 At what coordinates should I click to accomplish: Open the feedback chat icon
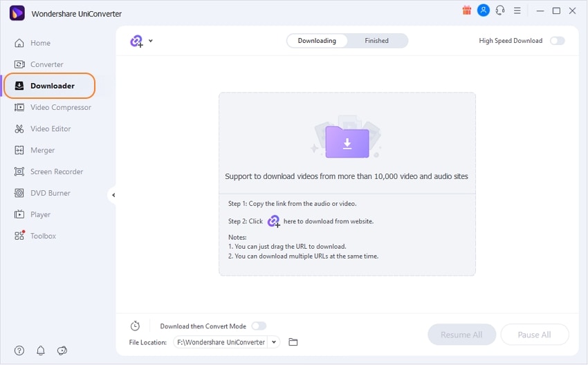(x=62, y=350)
